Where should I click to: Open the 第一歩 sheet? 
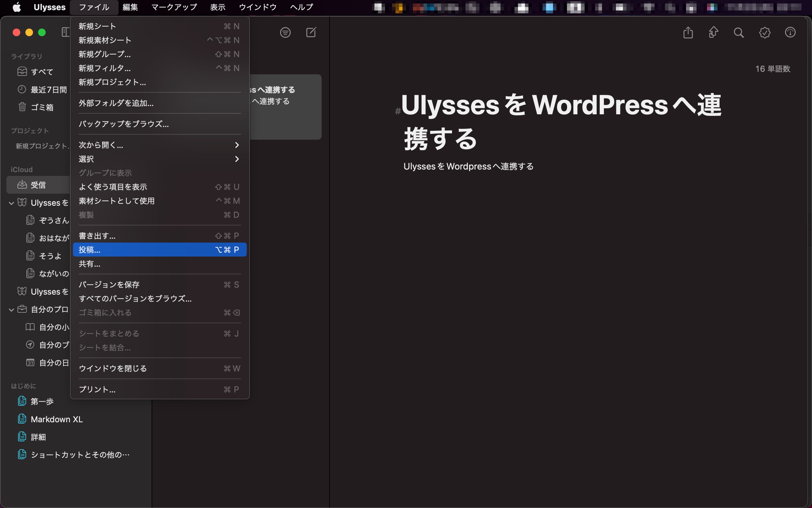point(36,402)
